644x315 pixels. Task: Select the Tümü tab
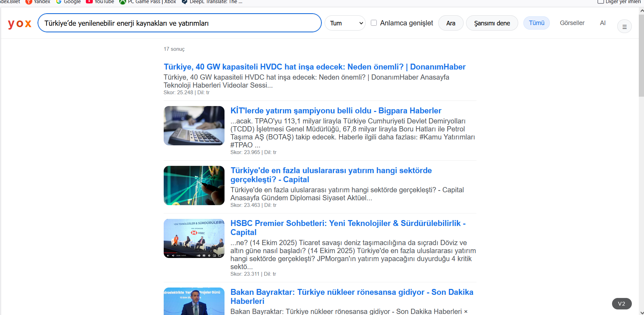point(537,23)
